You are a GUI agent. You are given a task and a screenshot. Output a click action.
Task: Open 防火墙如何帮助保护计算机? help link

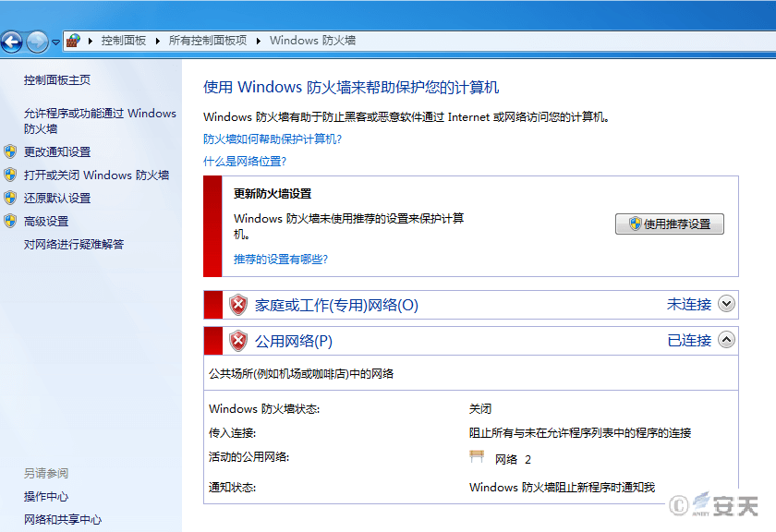point(273,139)
